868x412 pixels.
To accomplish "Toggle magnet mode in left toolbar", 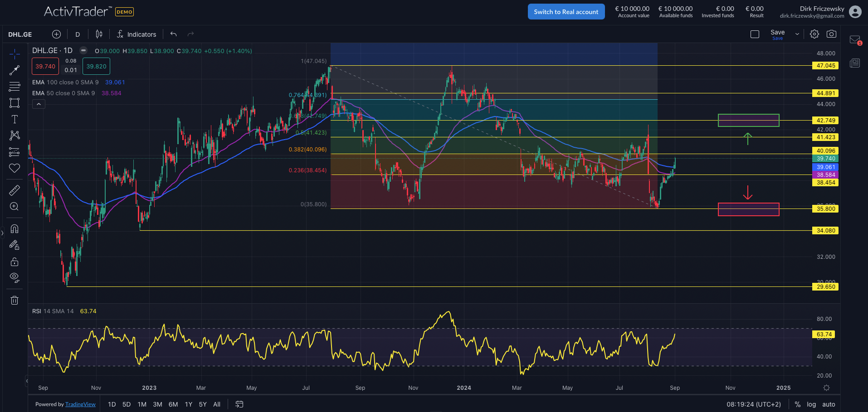I will 15,229.
